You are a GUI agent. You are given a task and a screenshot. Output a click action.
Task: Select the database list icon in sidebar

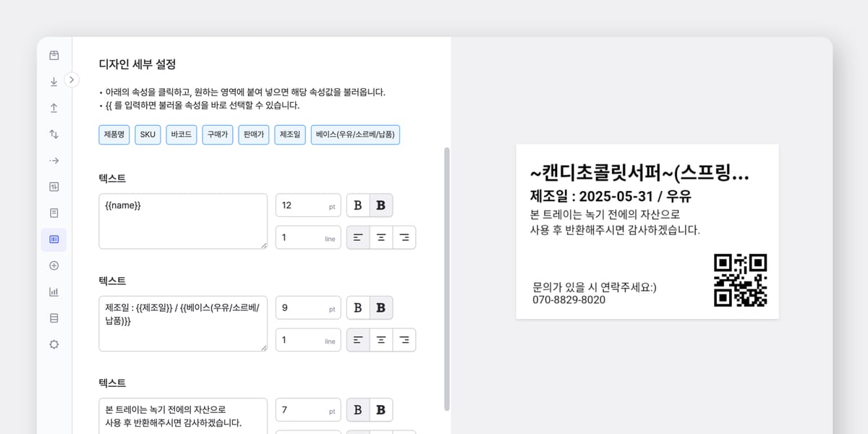coord(54,318)
